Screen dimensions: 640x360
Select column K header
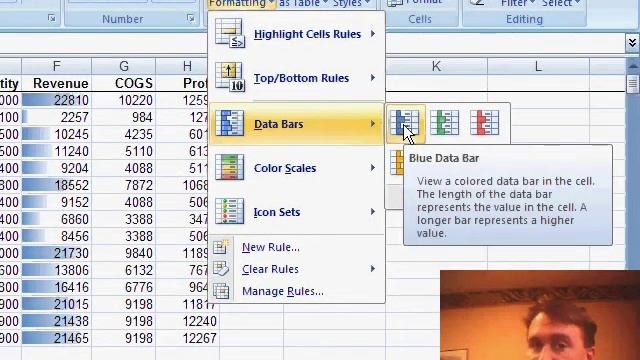pyautogui.click(x=436, y=66)
